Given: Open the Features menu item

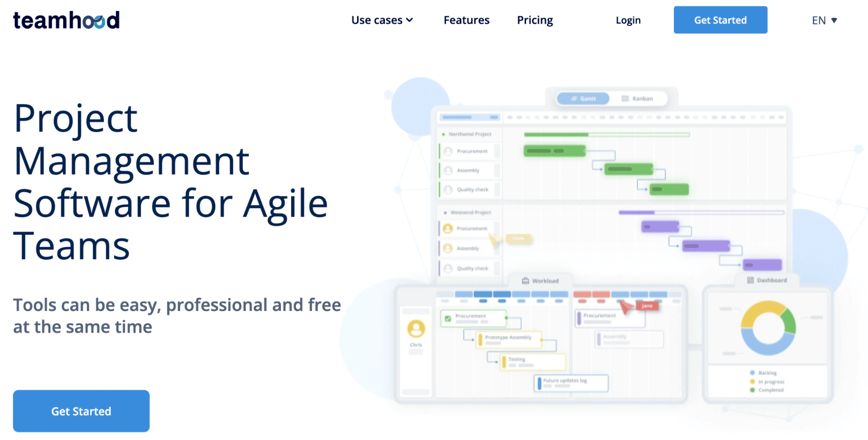Looking at the screenshot, I should coord(466,20).
